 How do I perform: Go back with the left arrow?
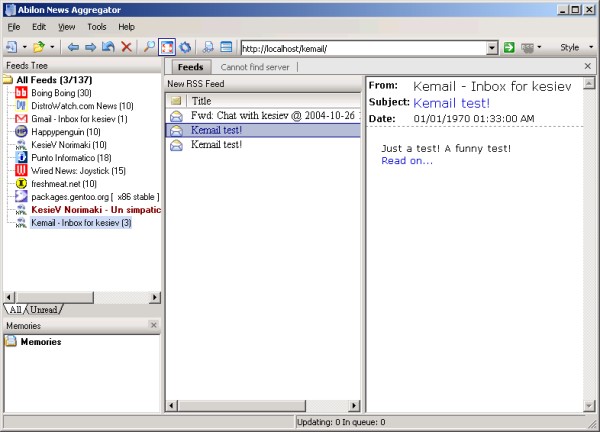point(73,47)
